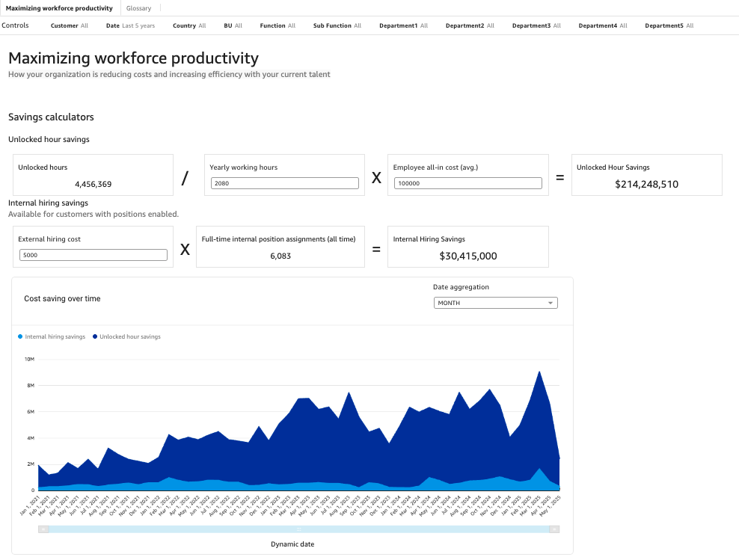Select the Maximizing workforce productivity tab

pos(59,8)
